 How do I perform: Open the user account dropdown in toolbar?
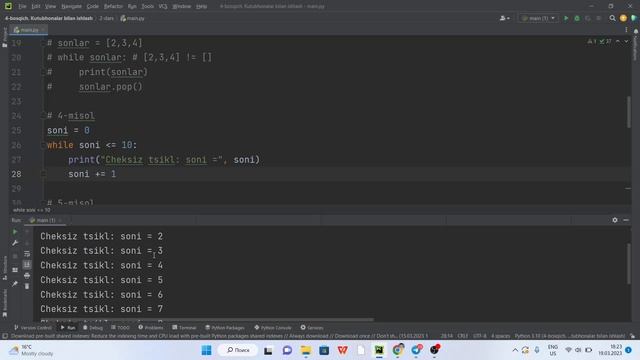(x=504, y=18)
